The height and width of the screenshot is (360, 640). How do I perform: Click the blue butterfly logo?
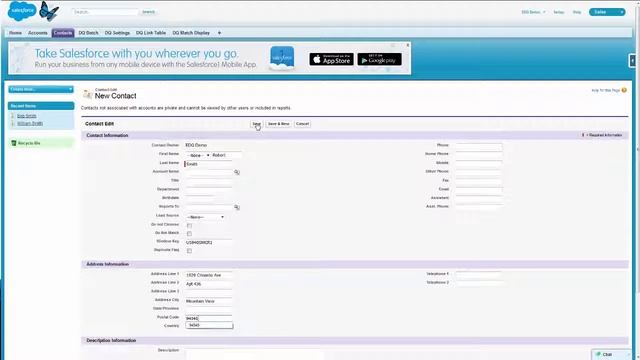pyautogui.click(x=49, y=11)
